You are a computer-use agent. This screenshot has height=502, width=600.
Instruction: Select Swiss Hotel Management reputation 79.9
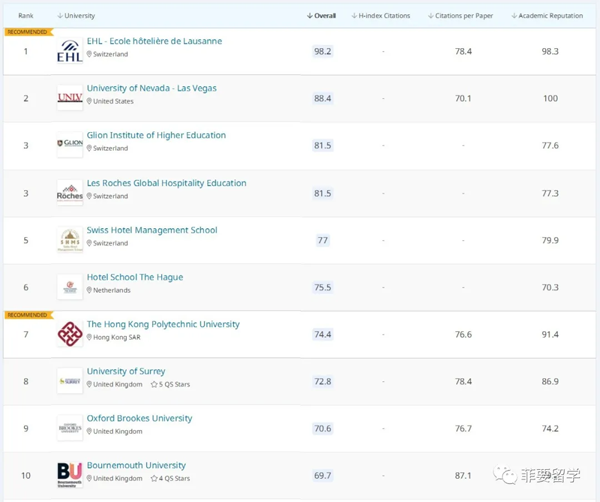point(550,240)
